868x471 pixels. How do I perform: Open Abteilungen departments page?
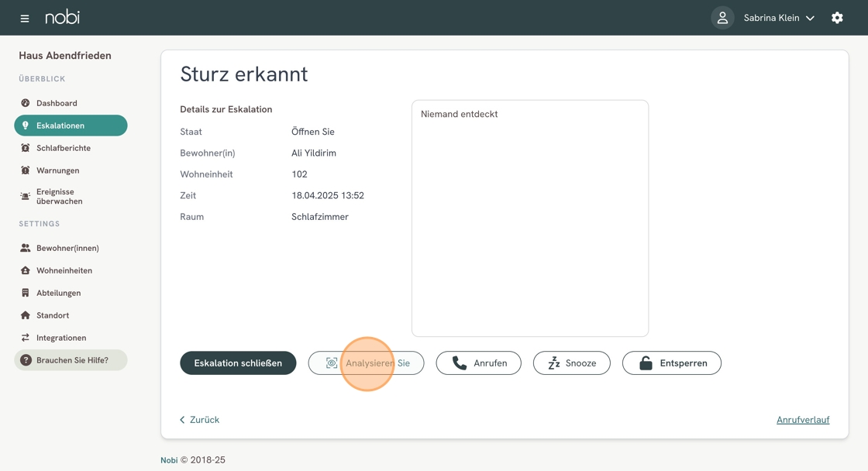(58, 293)
